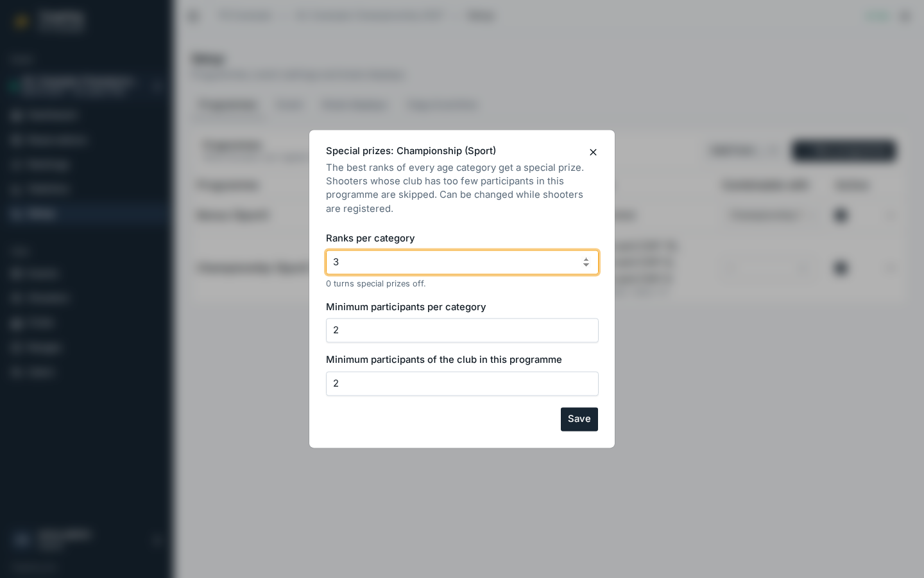Save the special prizes settings
The height and width of the screenshot is (578, 924).
(x=579, y=419)
